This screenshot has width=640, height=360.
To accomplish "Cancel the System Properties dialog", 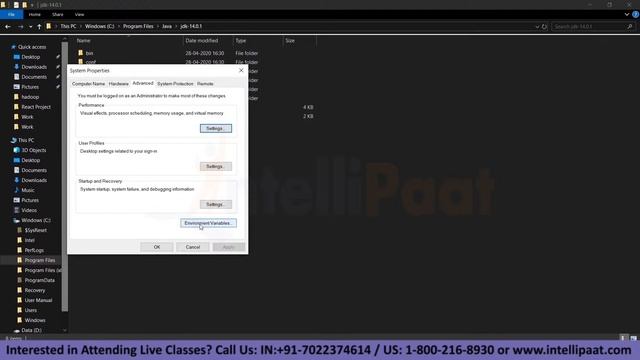I will pos(193,247).
